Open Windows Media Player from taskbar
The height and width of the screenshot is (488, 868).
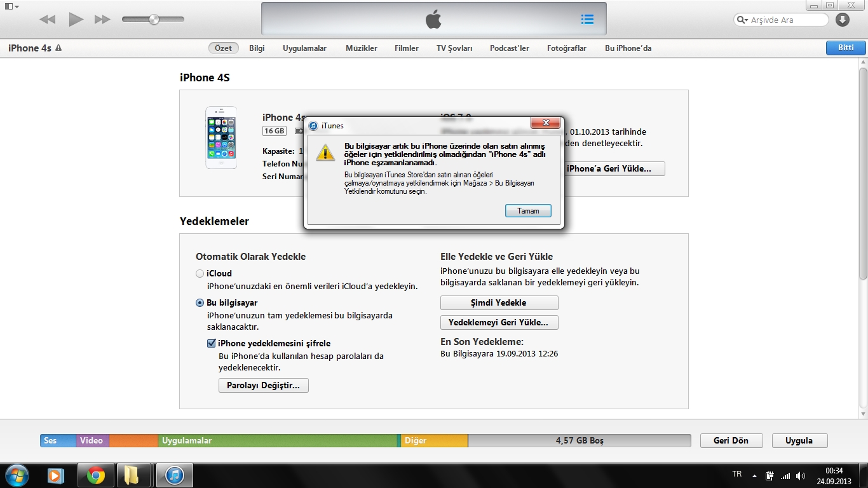pyautogui.click(x=56, y=475)
